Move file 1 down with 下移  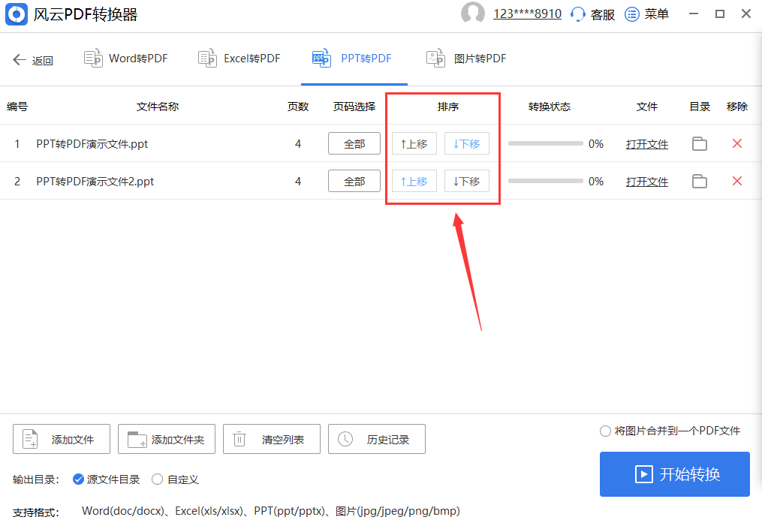[466, 144]
